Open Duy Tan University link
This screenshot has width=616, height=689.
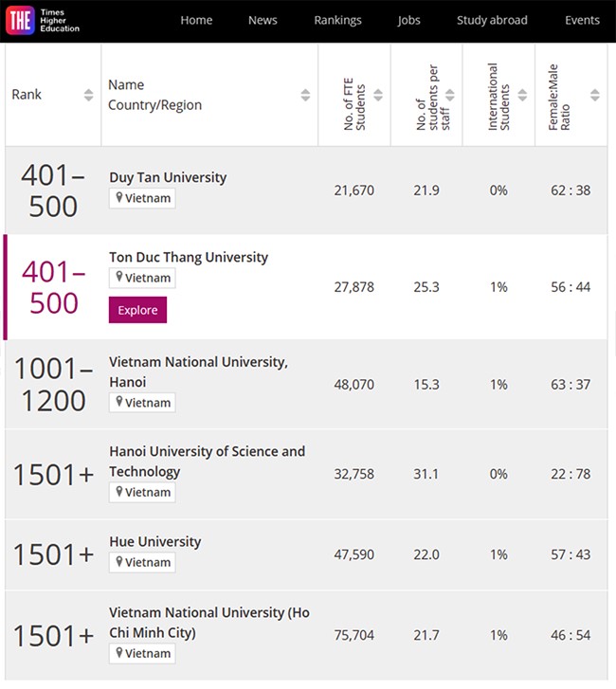coord(168,177)
